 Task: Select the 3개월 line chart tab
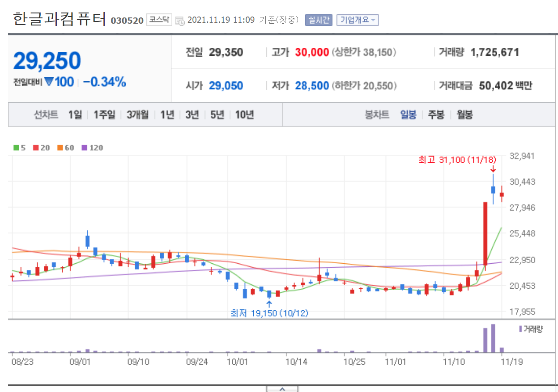point(137,115)
